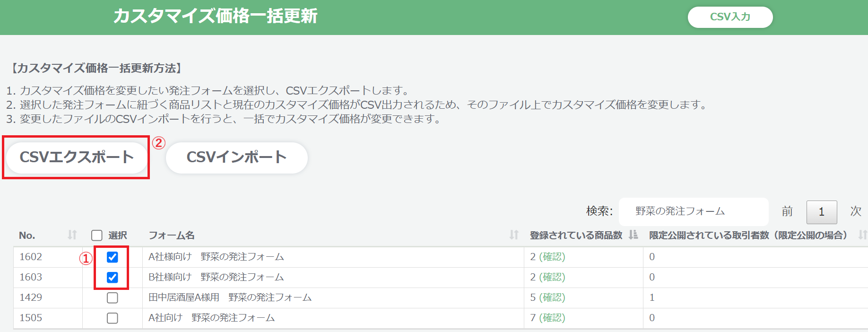Viewport: 868px width, 332px height.
Task: Open the 確認 link for form 1505
Action: click(x=552, y=318)
